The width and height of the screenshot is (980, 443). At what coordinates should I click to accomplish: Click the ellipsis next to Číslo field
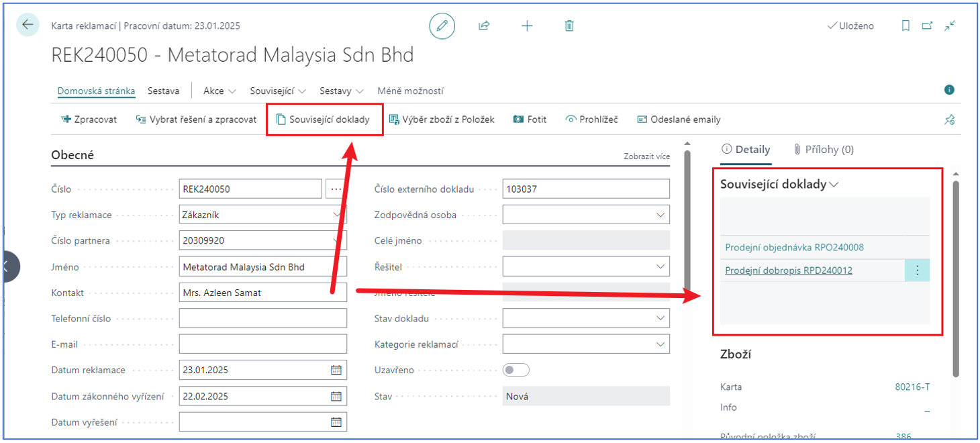(x=336, y=189)
